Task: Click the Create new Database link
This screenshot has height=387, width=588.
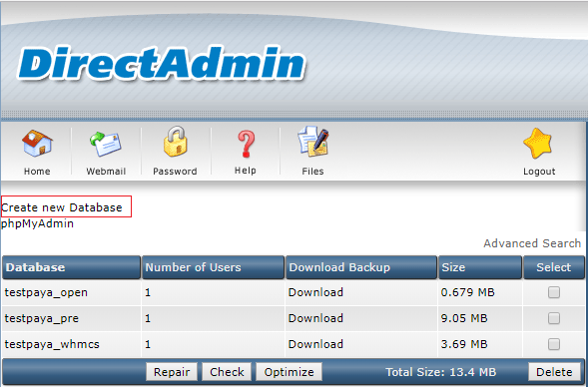Action: (62, 207)
